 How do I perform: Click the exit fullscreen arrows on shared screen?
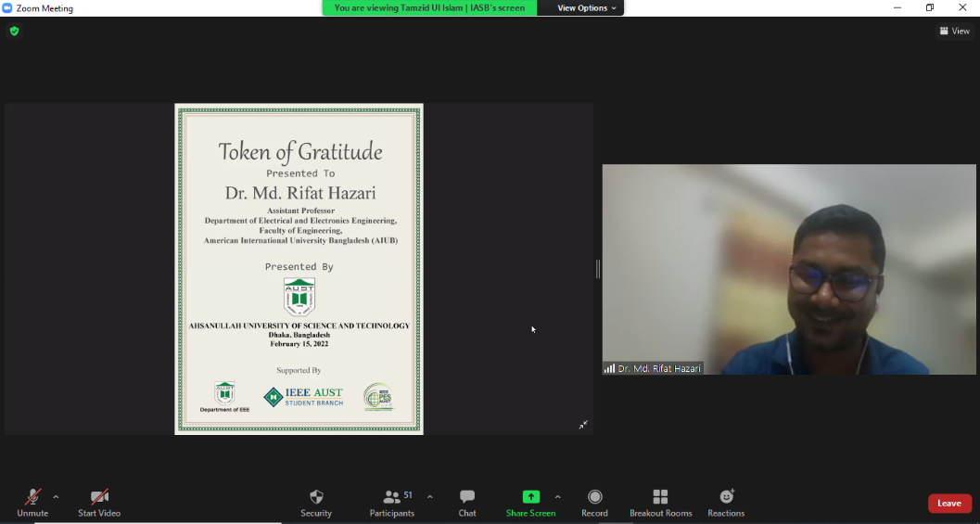[x=582, y=425]
